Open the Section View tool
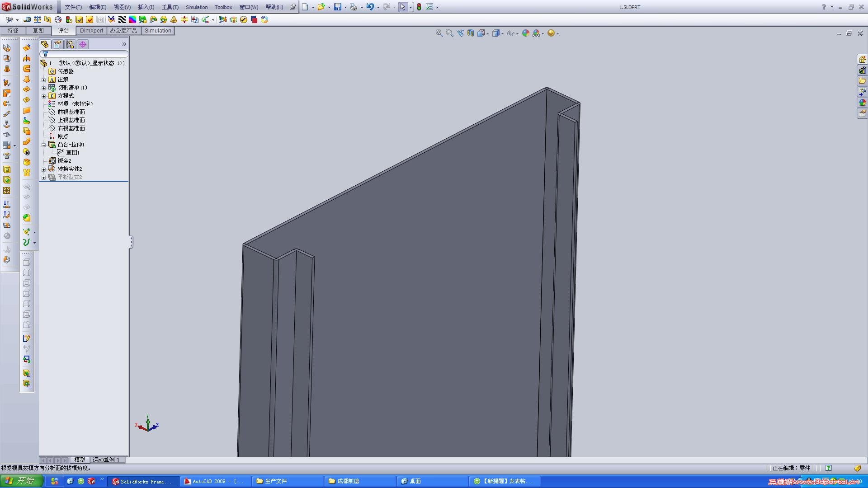The width and height of the screenshot is (868, 488). tap(471, 33)
